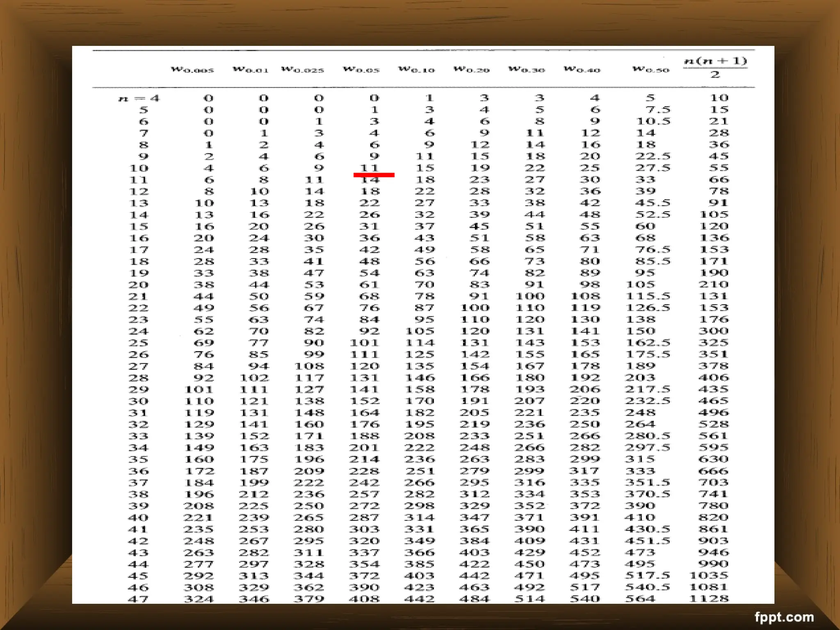Select the w0.10 column header
Image resolution: width=840 pixels, height=630 pixels.
[x=417, y=70]
